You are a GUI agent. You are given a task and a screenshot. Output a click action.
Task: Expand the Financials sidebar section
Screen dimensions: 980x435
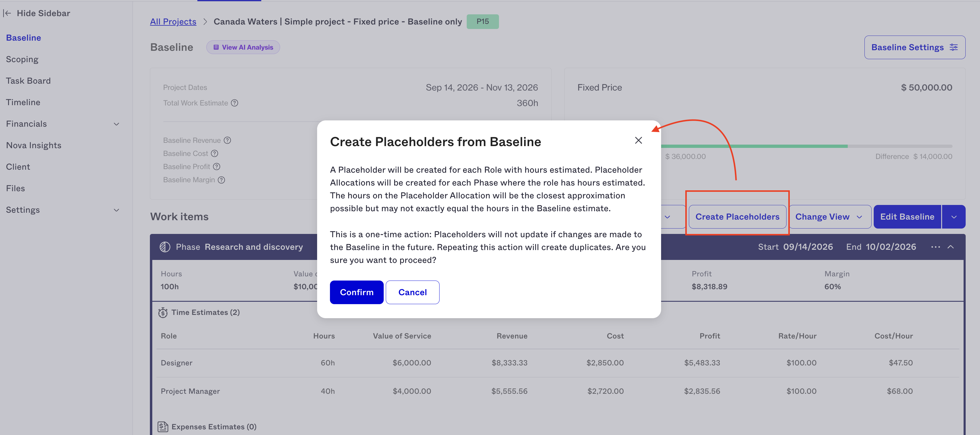(x=116, y=124)
